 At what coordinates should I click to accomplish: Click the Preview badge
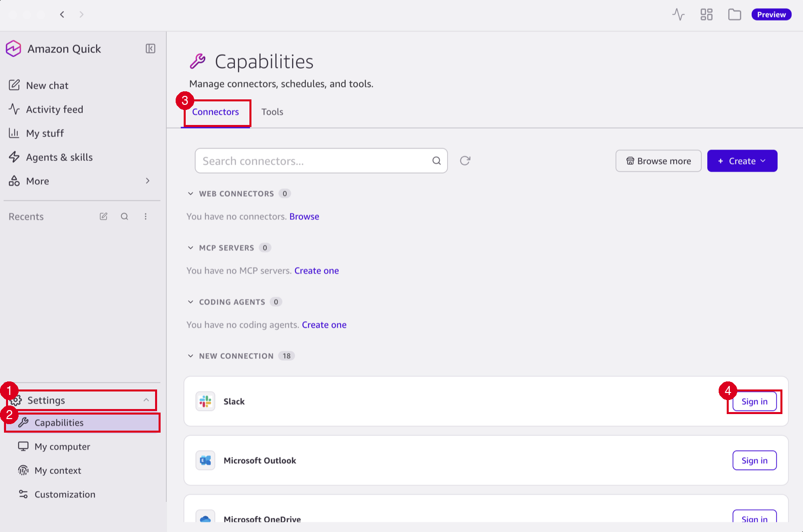[771, 15]
